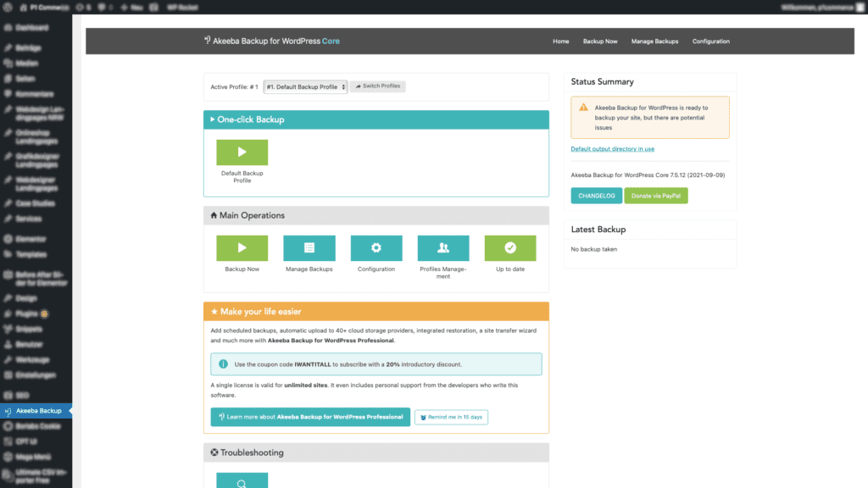Click the Latest Backup heading
The width and height of the screenshot is (868, 488).
[598, 230]
